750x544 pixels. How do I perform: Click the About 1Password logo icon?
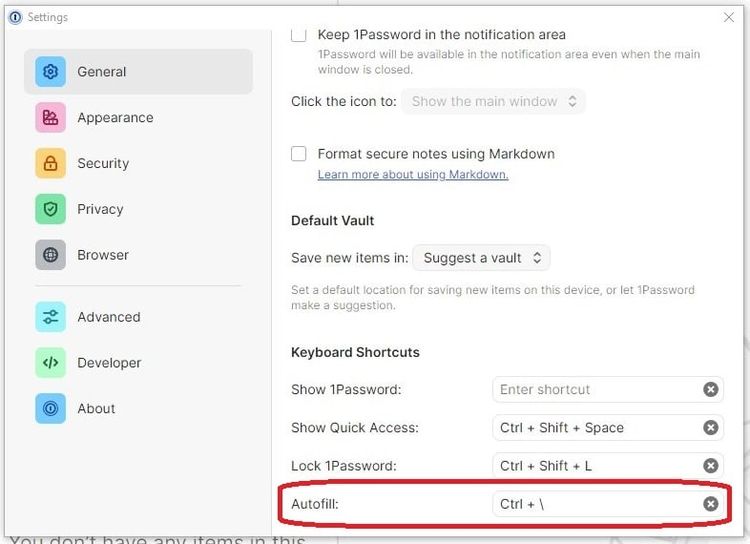point(51,408)
